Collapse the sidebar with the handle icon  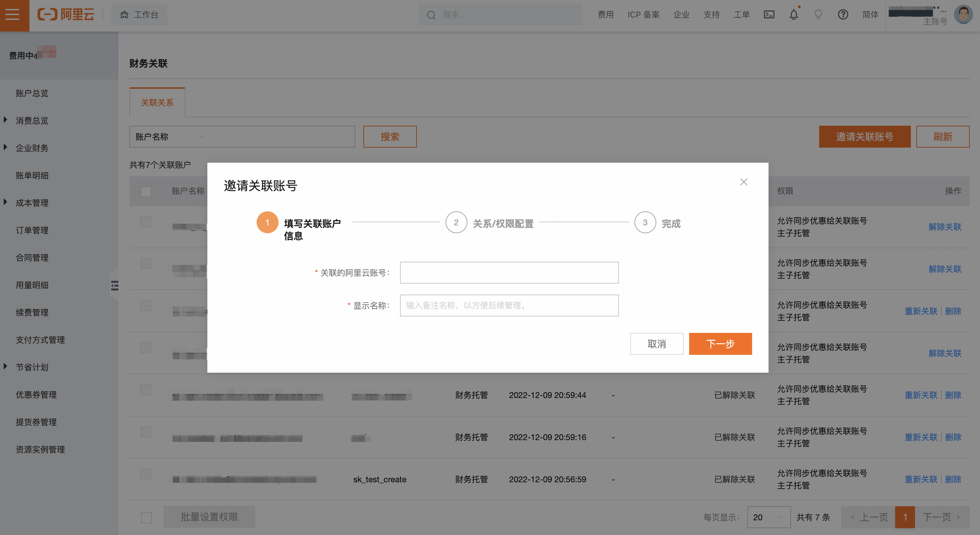115,285
